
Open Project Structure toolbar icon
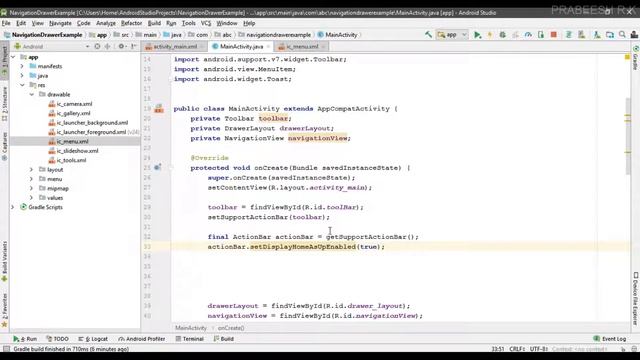pos(609,35)
